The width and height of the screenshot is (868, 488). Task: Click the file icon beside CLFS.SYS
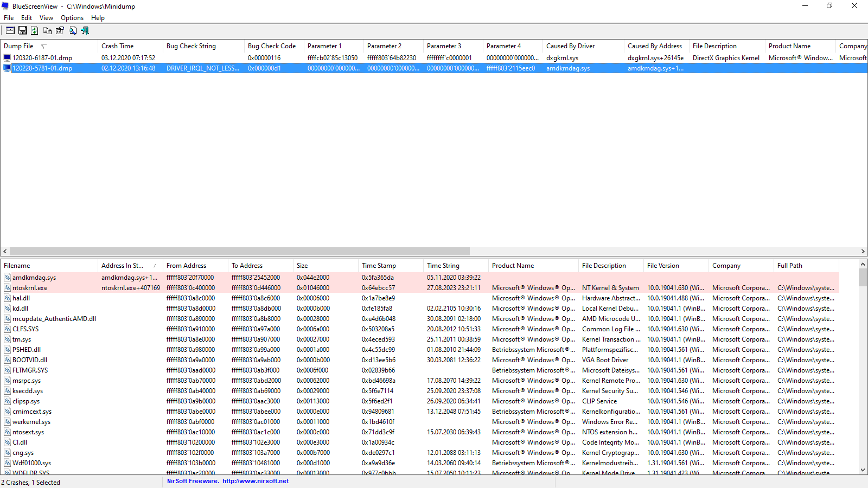pyautogui.click(x=7, y=329)
